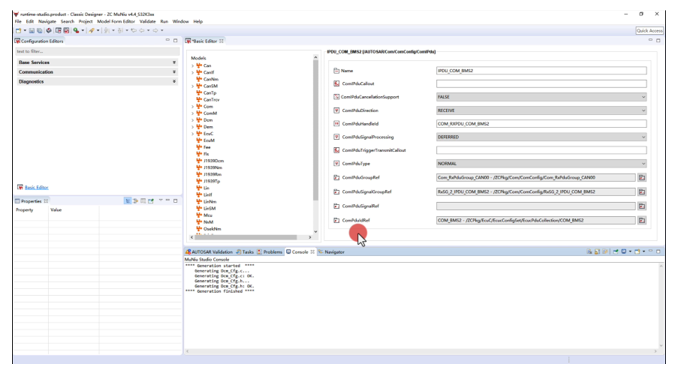Open browse button for ComIPduSignalRef
This screenshot has height=371, width=681.
tap(641, 206)
